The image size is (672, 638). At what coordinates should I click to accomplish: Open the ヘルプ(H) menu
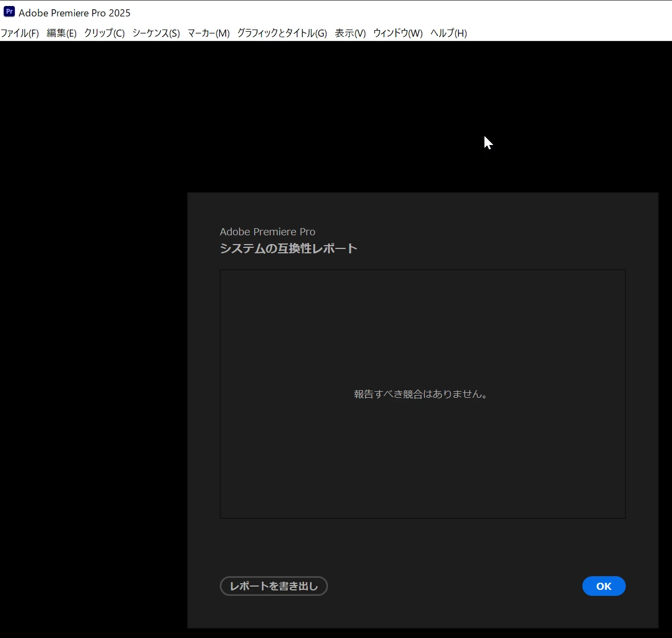pos(448,33)
